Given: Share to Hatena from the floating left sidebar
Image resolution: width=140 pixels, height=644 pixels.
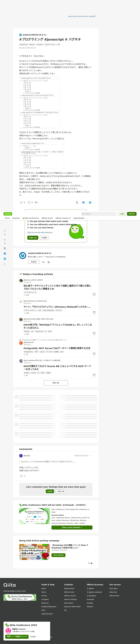Looking at the screenshot, I should click(x=5, y=259).
